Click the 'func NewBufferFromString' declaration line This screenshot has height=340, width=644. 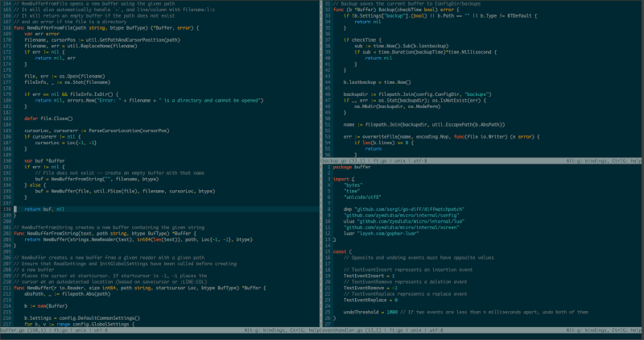click(x=105, y=234)
